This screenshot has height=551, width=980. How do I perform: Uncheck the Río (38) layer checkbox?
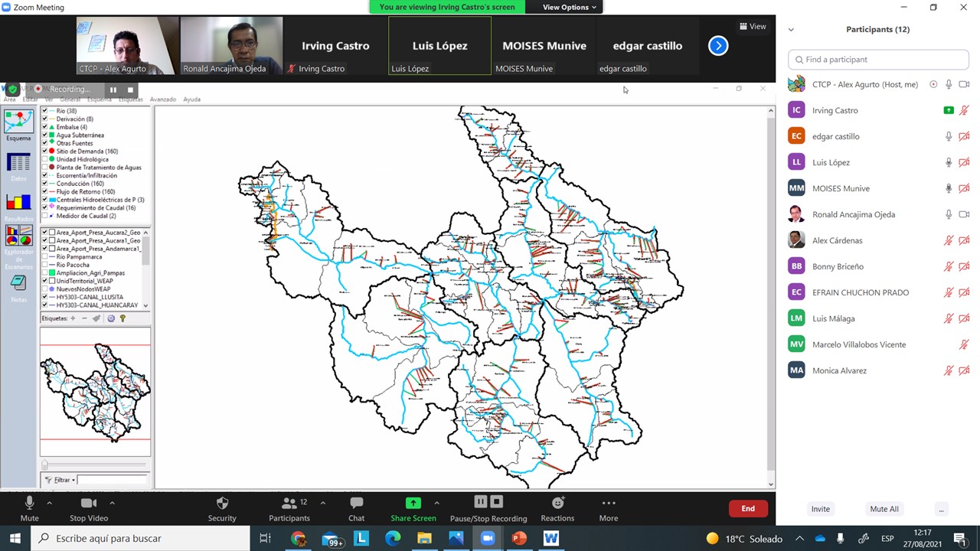[x=45, y=111]
